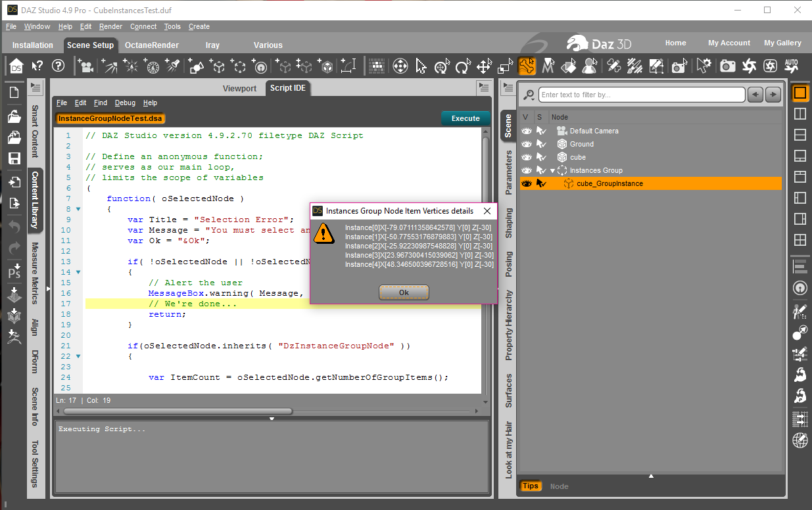Click the Execute script button

pos(466,118)
